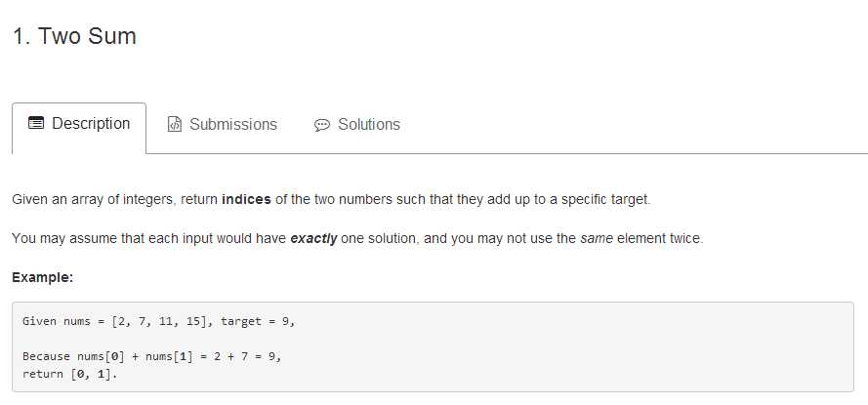The width and height of the screenshot is (868, 405).
Task: Open the Submissions tab
Action: 232,125
